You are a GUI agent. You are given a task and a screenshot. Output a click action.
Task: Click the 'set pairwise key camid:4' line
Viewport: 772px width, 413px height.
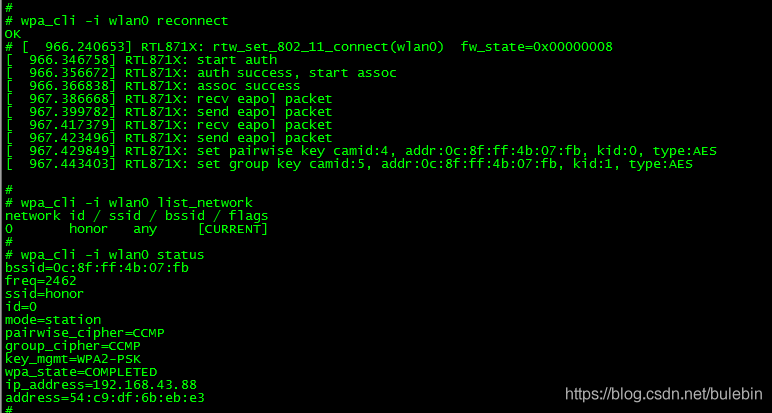coord(361,151)
